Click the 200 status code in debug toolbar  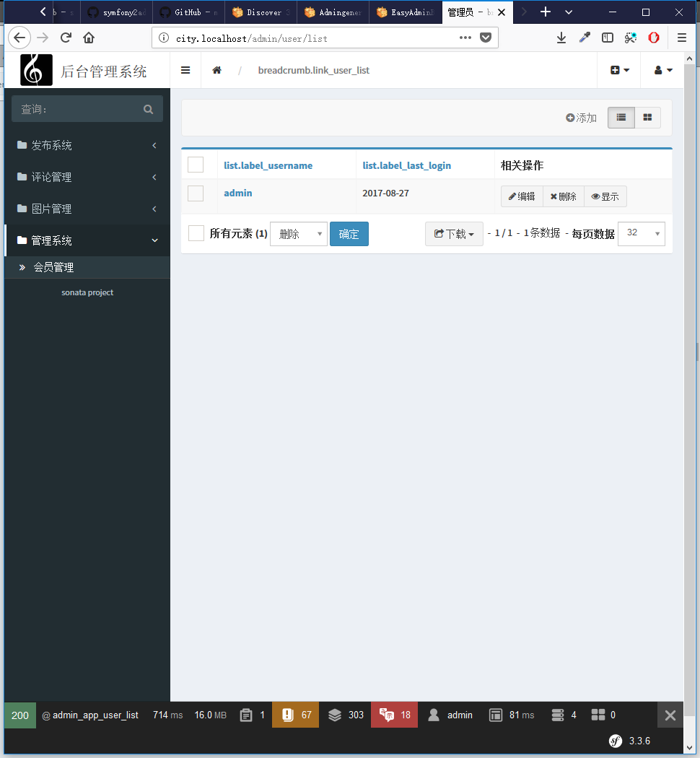click(x=19, y=715)
